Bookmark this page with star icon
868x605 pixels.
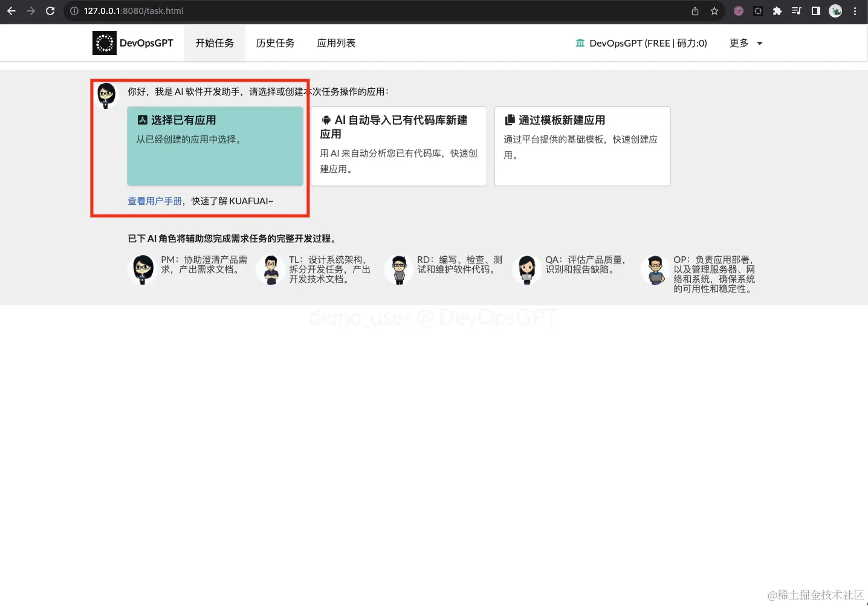(x=714, y=11)
